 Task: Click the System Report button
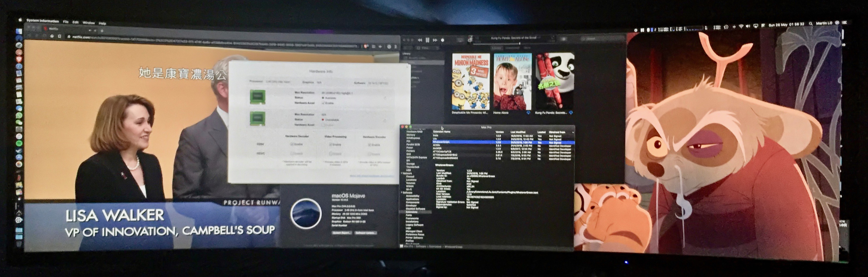tap(342, 233)
